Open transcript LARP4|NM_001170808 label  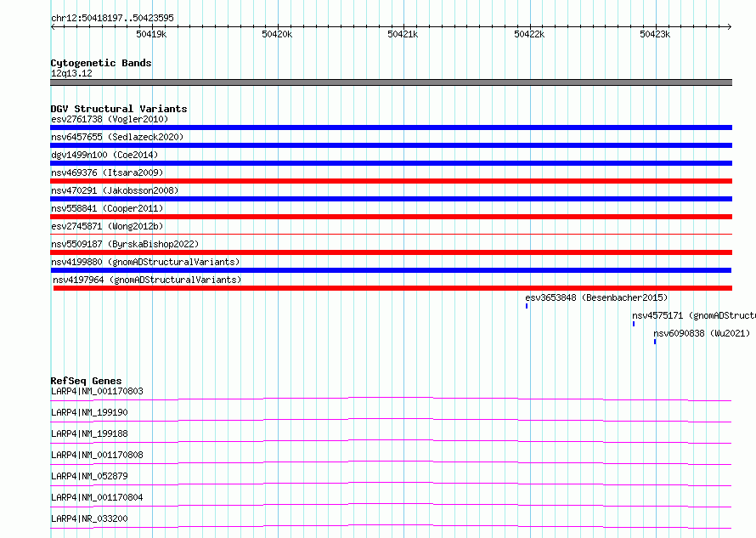(x=97, y=455)
